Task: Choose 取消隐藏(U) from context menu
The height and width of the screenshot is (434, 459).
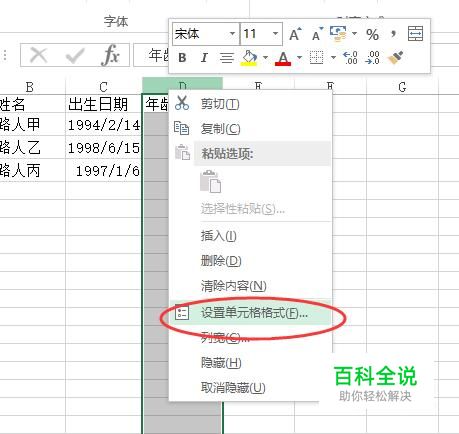Action: point(250,388)
